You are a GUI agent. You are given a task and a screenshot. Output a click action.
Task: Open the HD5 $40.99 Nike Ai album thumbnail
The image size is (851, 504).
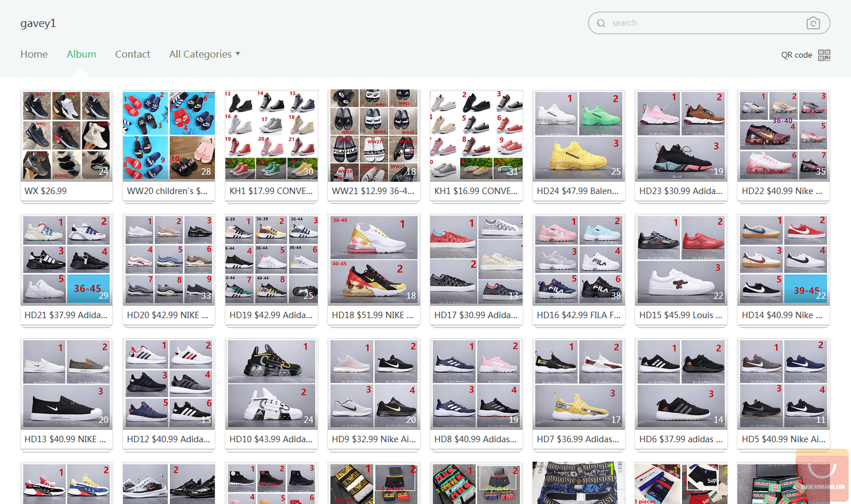[783, 383]
